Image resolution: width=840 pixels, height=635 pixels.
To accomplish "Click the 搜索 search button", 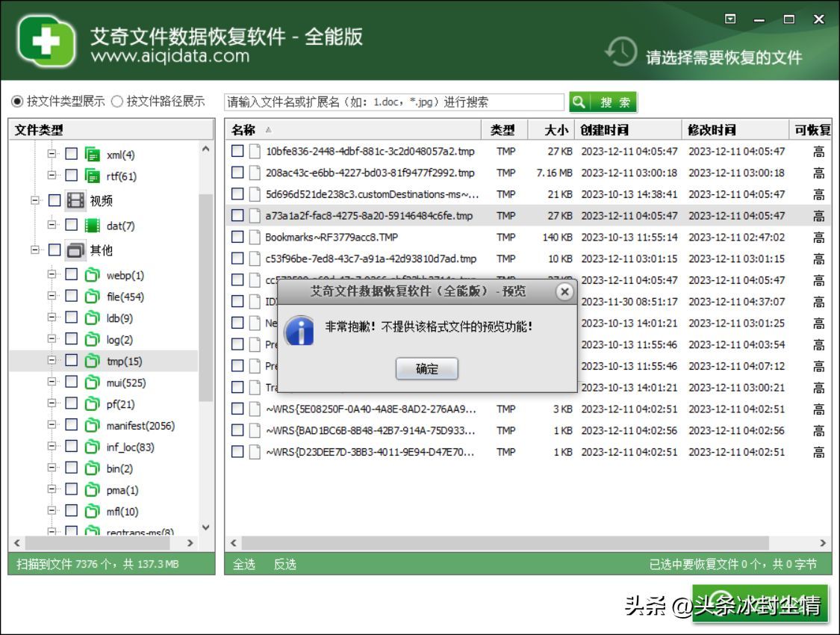I will [x=603, y=102].
